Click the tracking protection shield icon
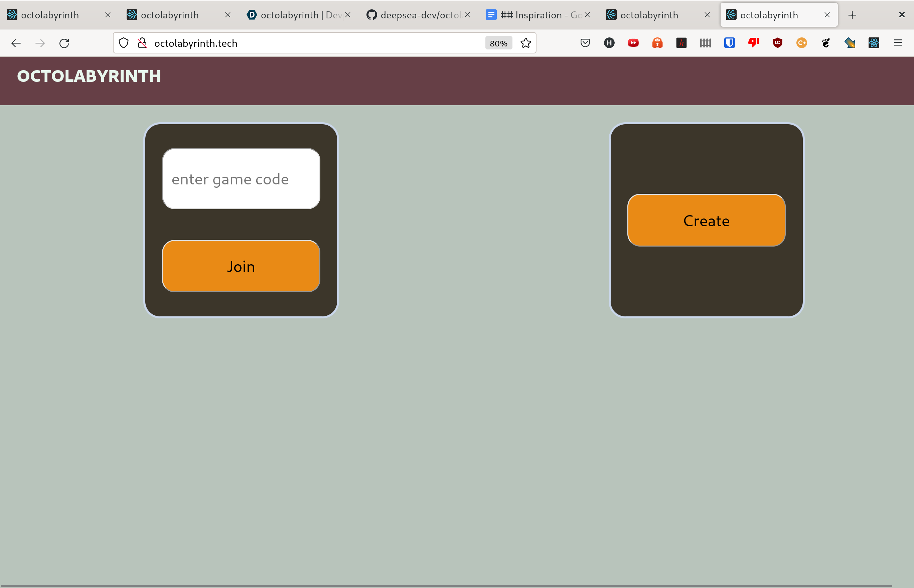The height and width of the screenshot is (588, 914). coord(123,43)
